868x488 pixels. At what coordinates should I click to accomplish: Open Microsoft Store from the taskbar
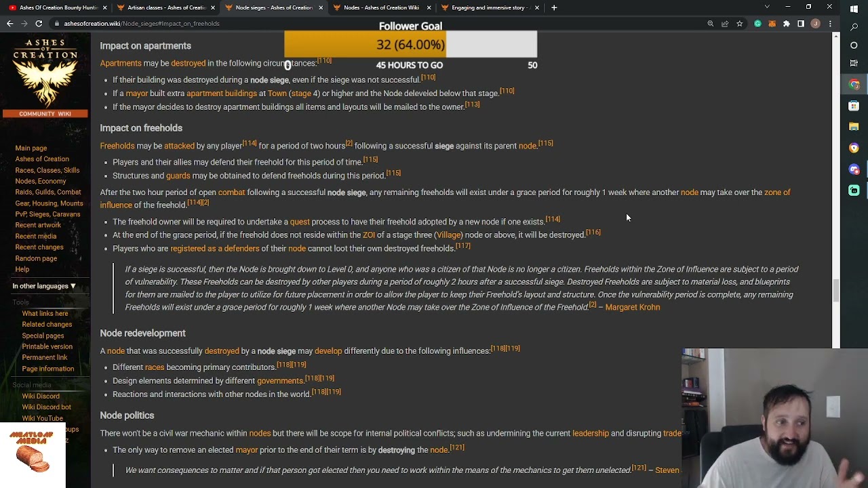854,106
